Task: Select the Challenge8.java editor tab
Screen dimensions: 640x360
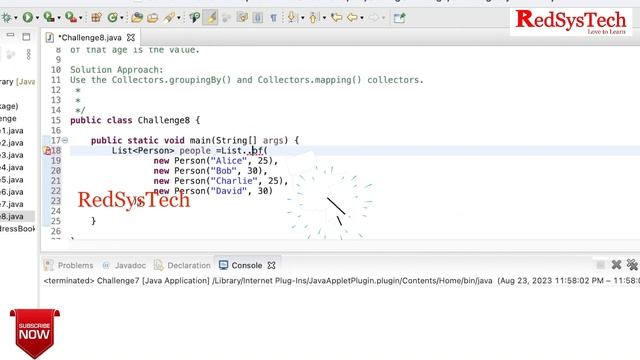Action: [x=90, y=38]
